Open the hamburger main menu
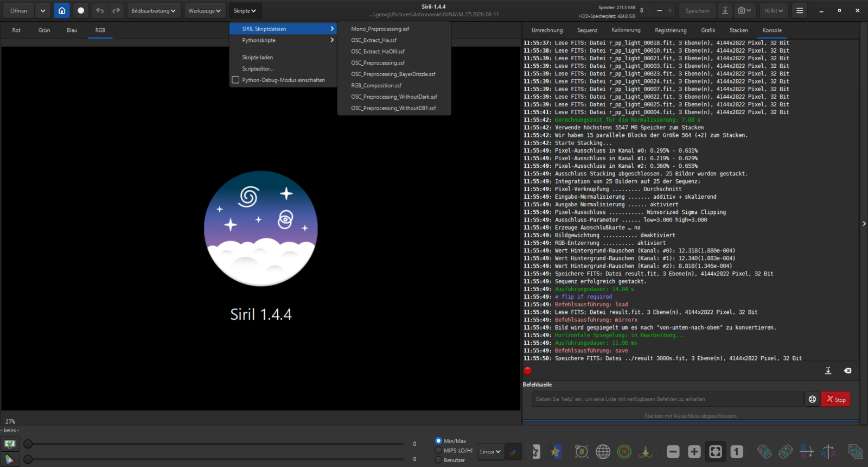868x467 pixels. (x=800, y=10)
